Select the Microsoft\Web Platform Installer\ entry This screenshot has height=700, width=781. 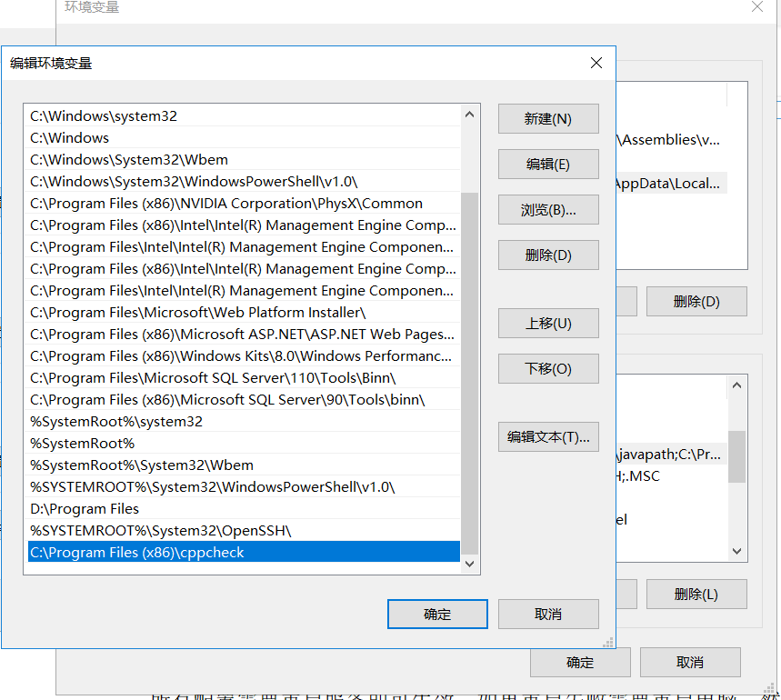[x=243, y=313]
